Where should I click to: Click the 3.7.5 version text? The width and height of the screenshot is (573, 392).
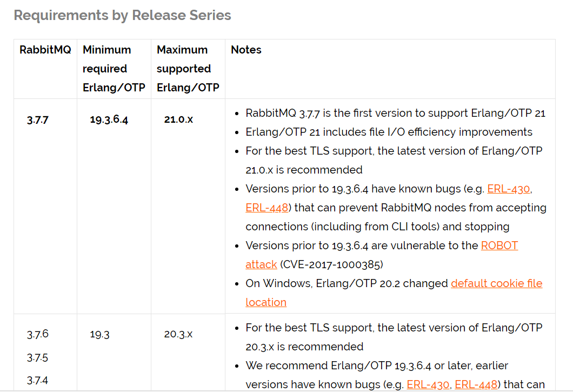(37, 357)
